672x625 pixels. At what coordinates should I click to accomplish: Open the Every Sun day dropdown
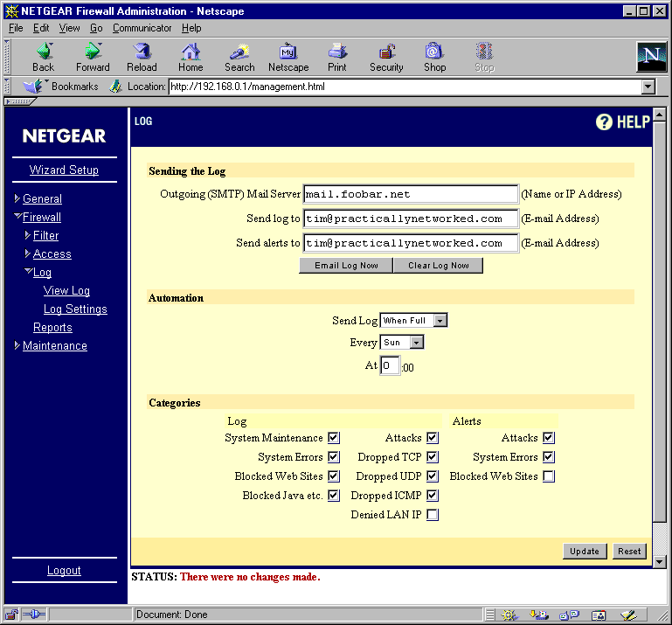[x=402, y=342]
